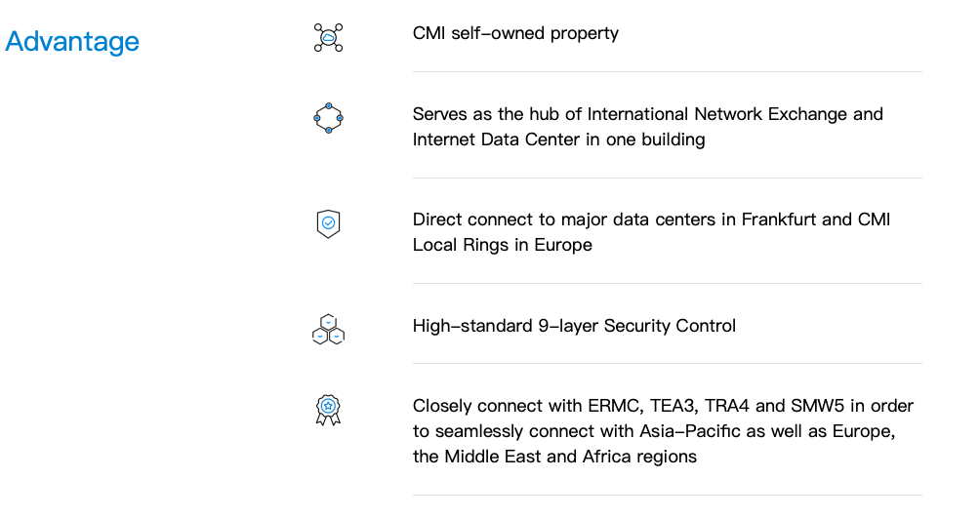This screenshot has width=980, height=519.
Task: Select the stacked hexagons icon beside Security Control
Action: (x=328, y=330)
